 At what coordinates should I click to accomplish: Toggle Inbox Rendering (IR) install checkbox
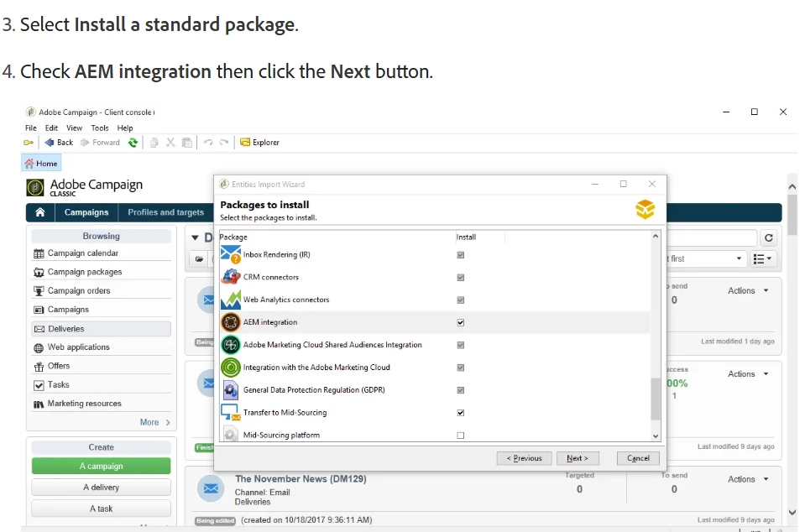pos(461,255)
